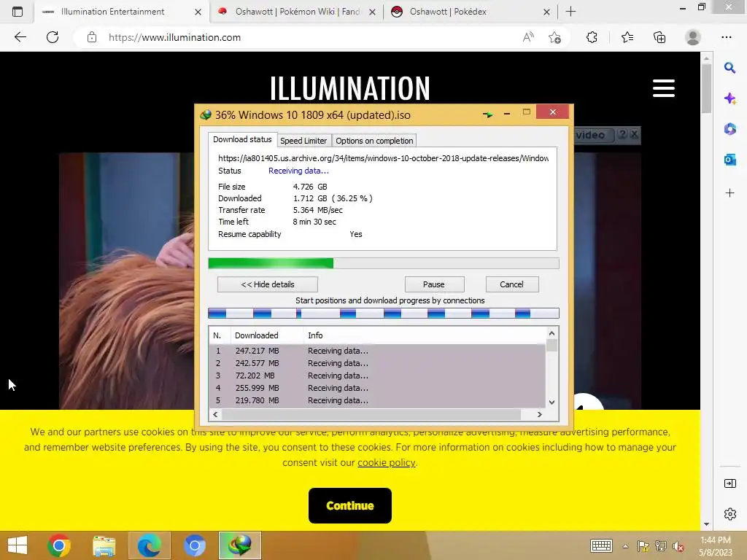Select connection row 5 with 219.780 MB
Screen dimensions: 747x560
(x=377, y=400)
